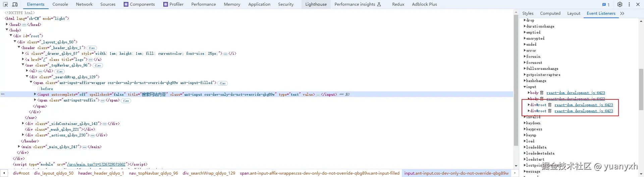Toggle flex badge on ant-input-suffix span
The image size is (644, 177).
click(126, 101)
